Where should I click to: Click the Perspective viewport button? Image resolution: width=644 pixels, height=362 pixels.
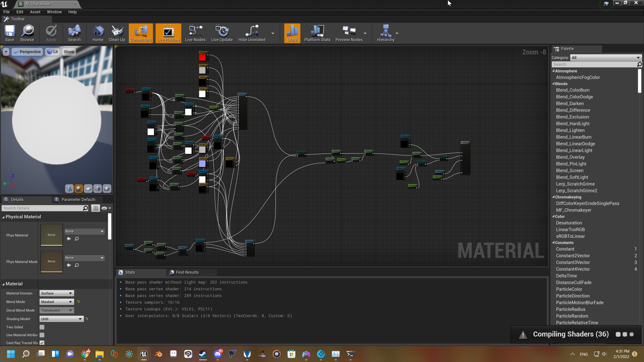tap(27, 52)
